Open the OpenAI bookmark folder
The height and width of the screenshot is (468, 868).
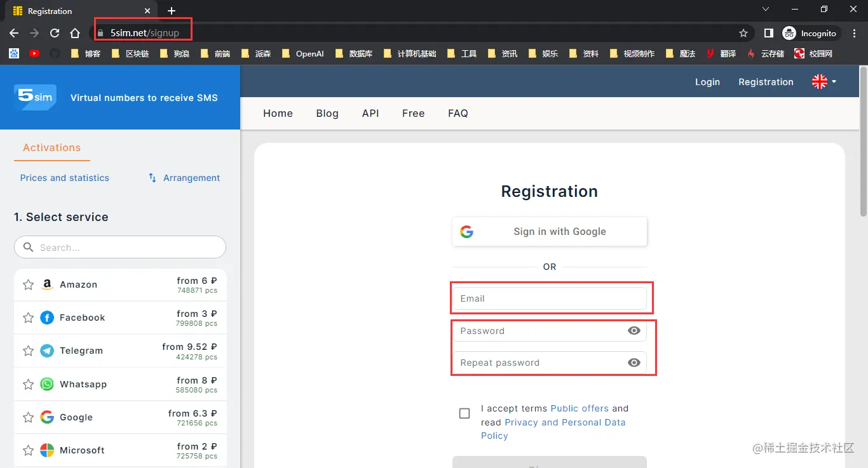click(x=302, y=53)
